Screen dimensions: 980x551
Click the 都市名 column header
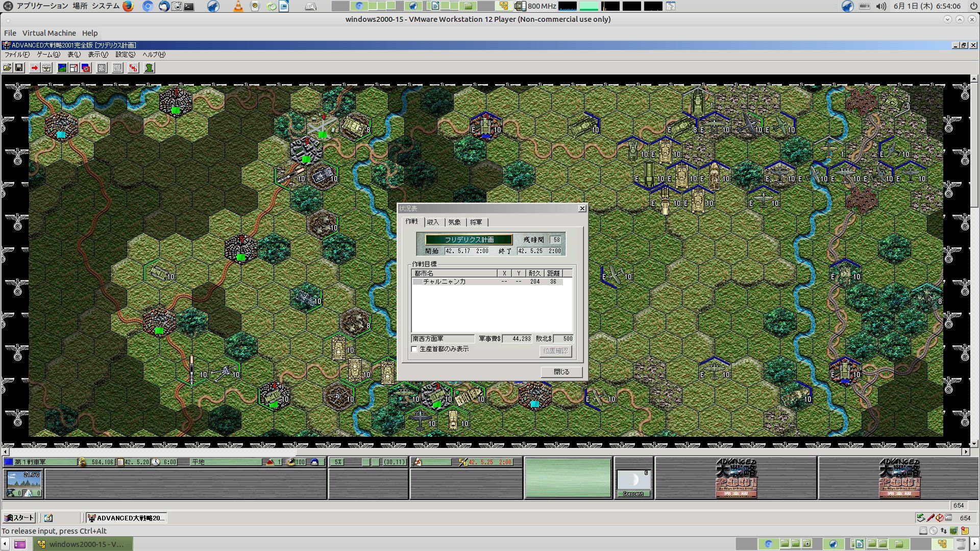(x=454, y=273)
